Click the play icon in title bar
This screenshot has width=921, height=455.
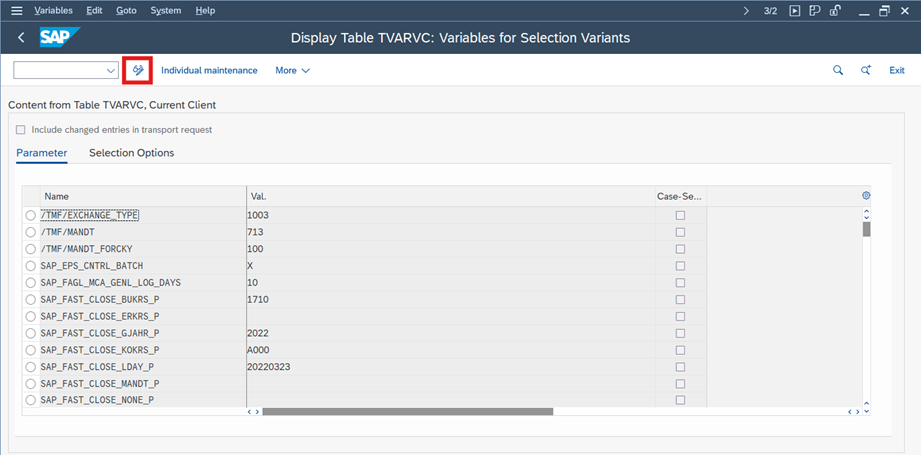pos(795,10)
